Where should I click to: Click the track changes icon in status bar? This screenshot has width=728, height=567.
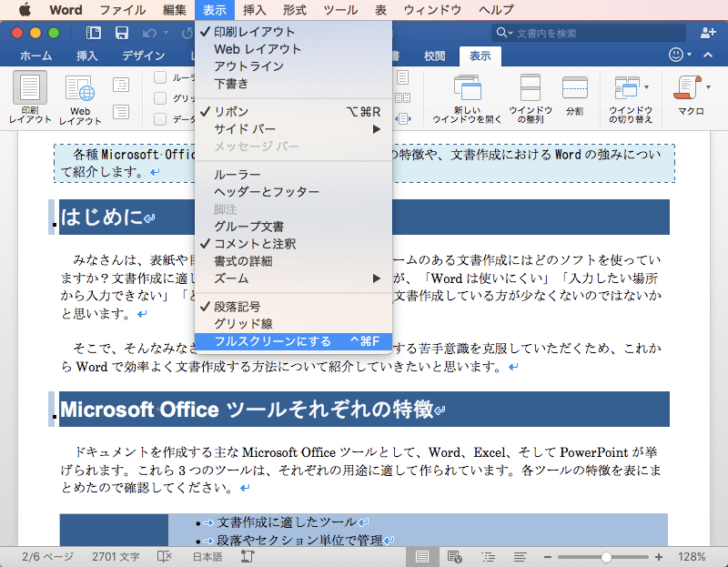pyautogui.click(x=248, y=556)
